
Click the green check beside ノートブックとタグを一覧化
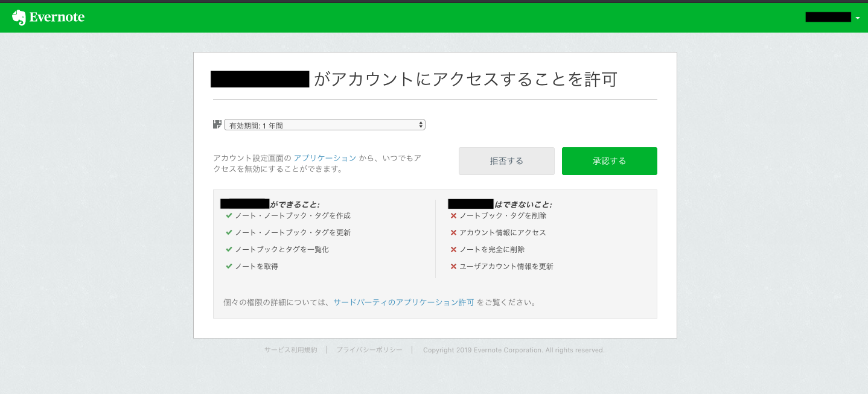click(x=229, y=249)
